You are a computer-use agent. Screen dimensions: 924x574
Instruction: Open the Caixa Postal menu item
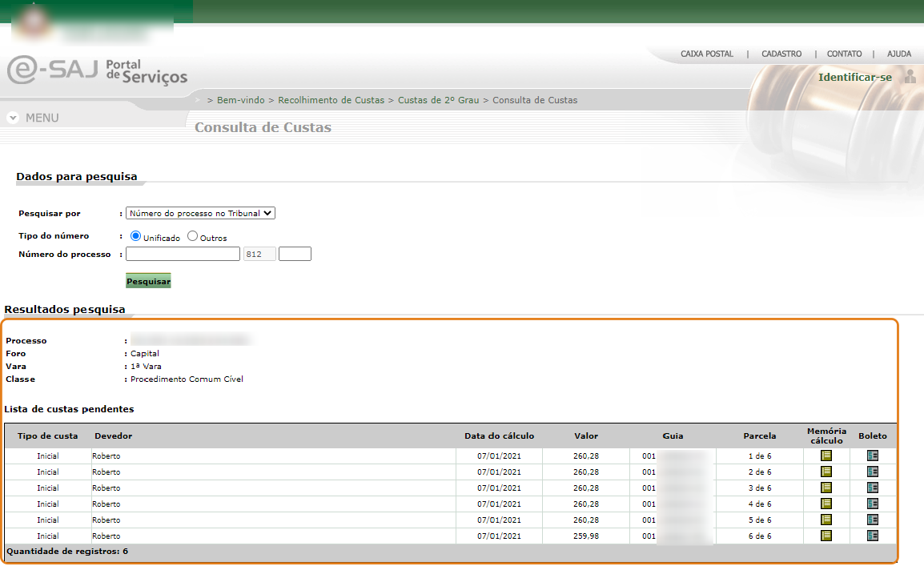coord(706,54)
